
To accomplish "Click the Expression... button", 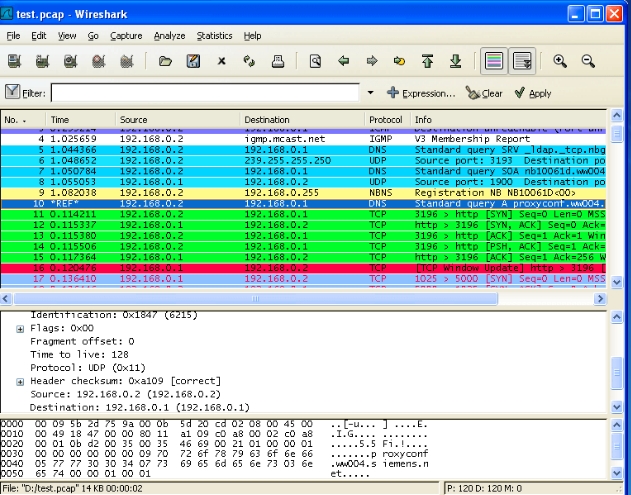I will 421,93.
